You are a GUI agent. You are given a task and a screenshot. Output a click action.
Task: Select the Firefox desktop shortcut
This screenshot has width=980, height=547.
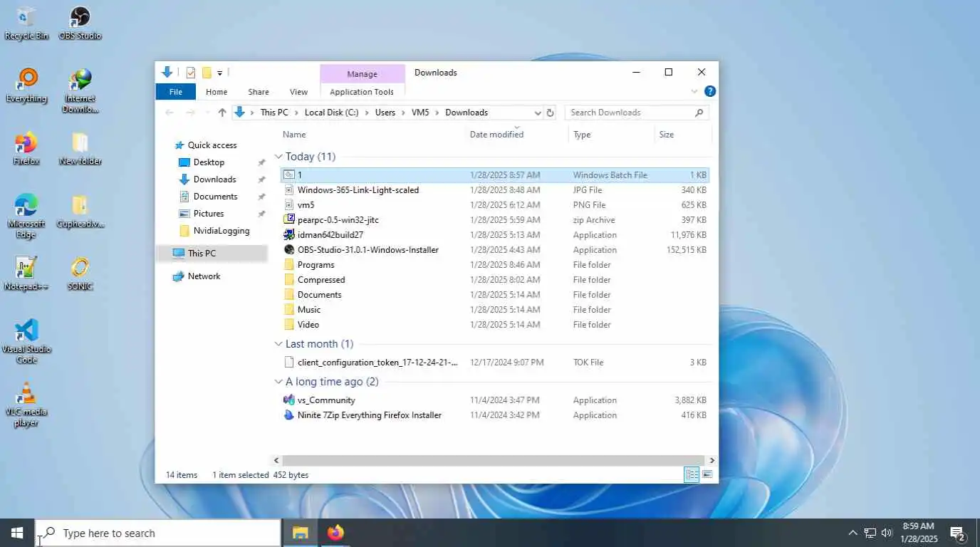(x=26, y=149)
